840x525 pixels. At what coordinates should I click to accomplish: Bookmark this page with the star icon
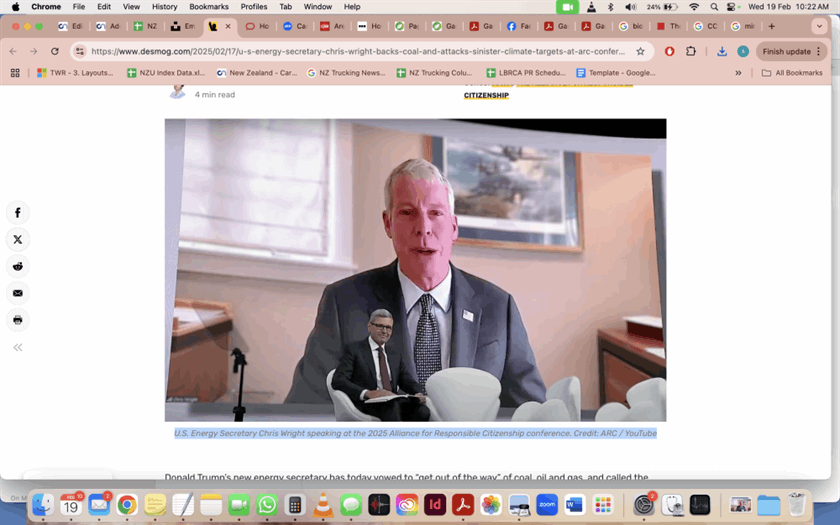click(641, 51)
